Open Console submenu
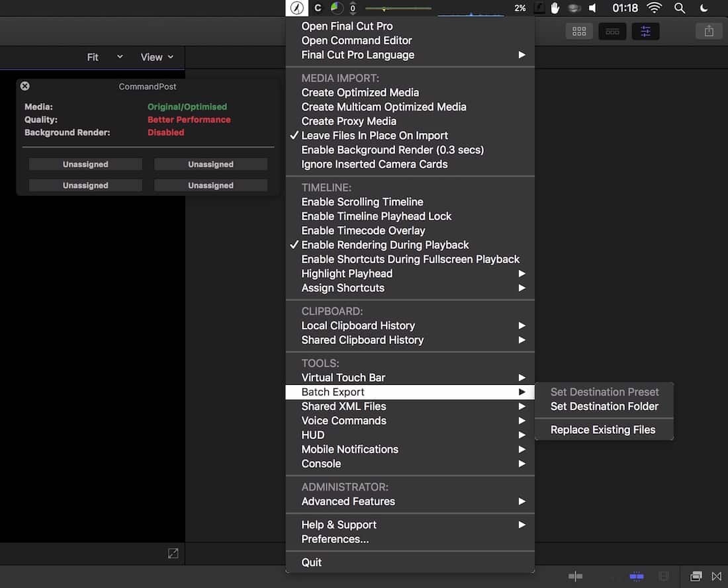The image size is (728, 588). (410, 464)
